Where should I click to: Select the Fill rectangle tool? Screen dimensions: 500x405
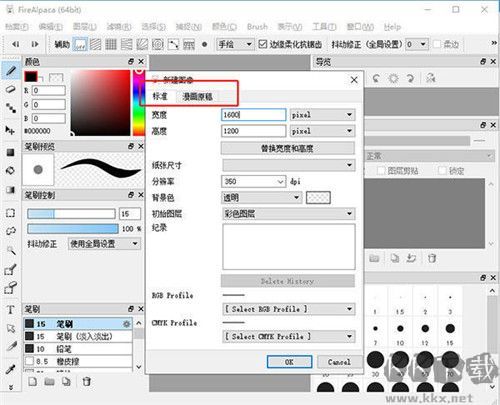pos(11,152)
